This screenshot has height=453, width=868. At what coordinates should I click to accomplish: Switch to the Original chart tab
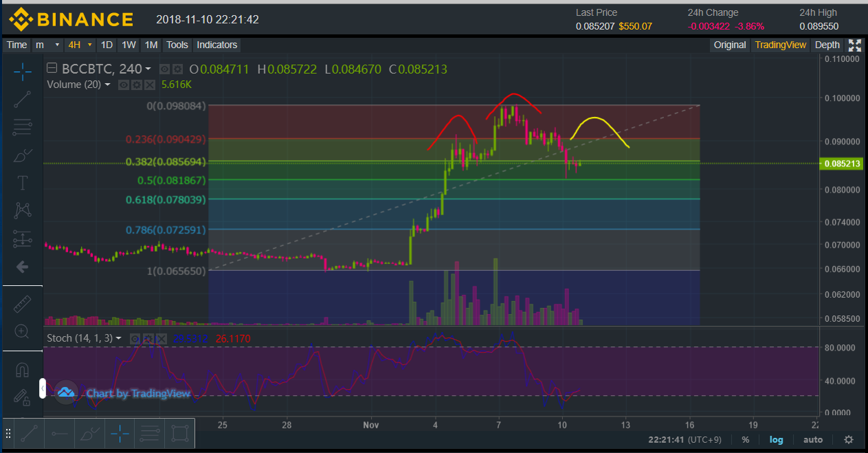coord(729,45)
